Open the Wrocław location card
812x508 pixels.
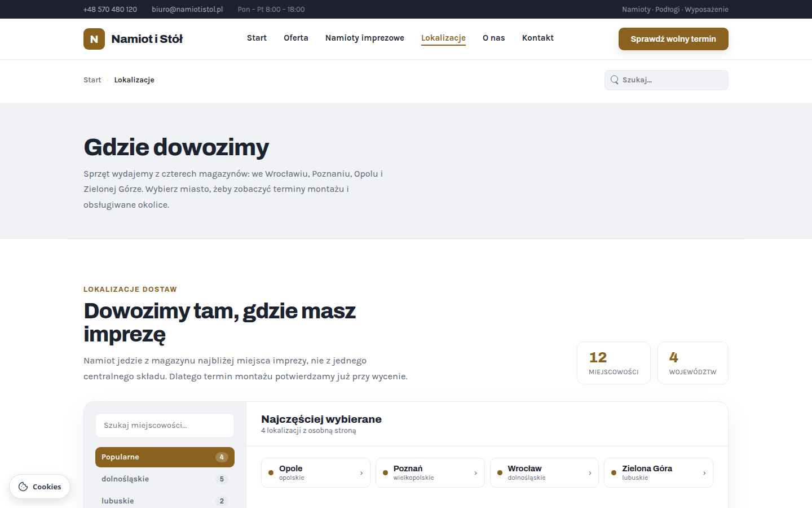click(x=544, y=473)
